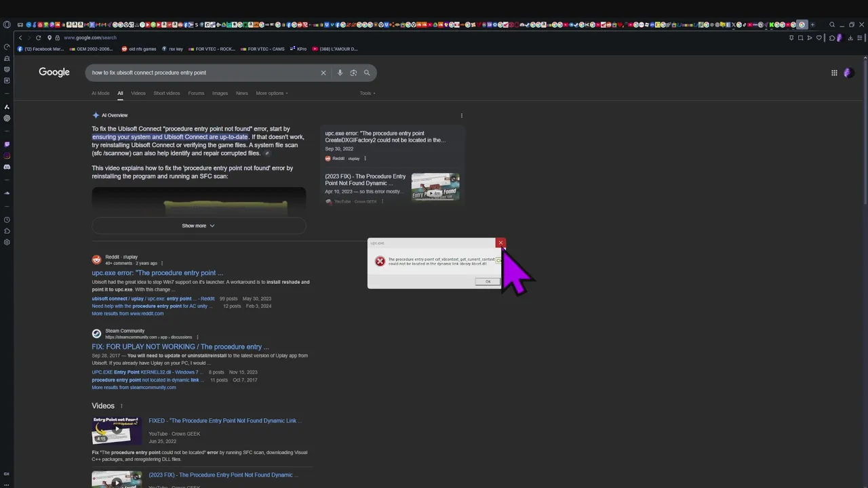
Task: Open 'FIXED - The Procedure Entry Point' video link
Action: [225, 421]
